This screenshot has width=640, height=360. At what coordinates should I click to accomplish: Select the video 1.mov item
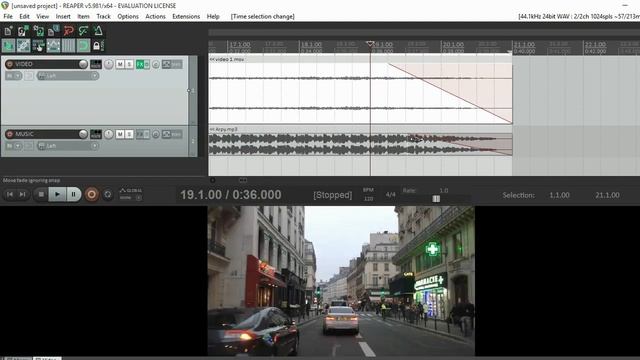[x=360, y=90]
